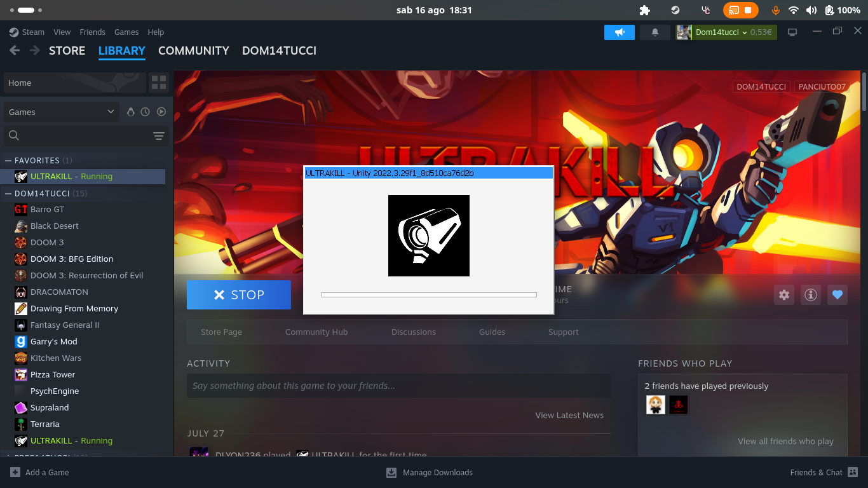Click the DOOM 3 game icon
This screenshot has height=488, width=868.
click(x=21, y=243)
